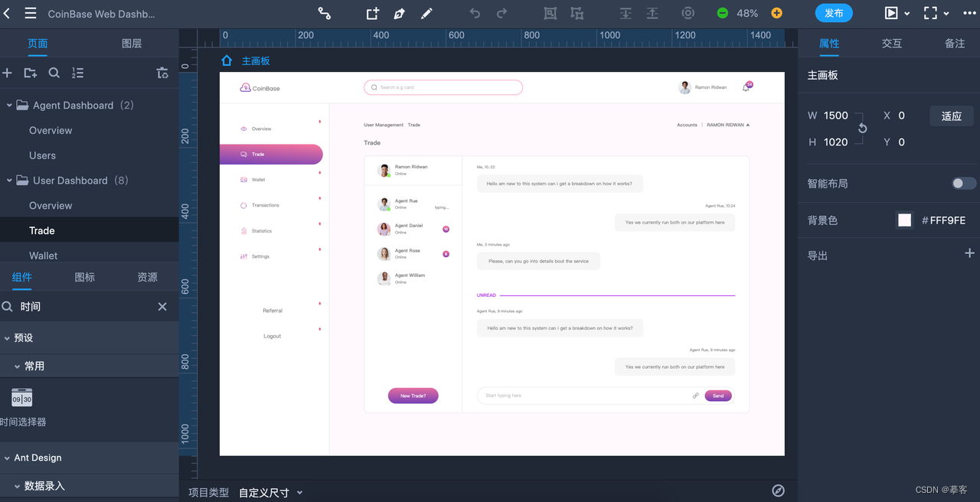The image size is (980, 502).
Task: Click the 发布 publish button
Action: tap(834, 13)
